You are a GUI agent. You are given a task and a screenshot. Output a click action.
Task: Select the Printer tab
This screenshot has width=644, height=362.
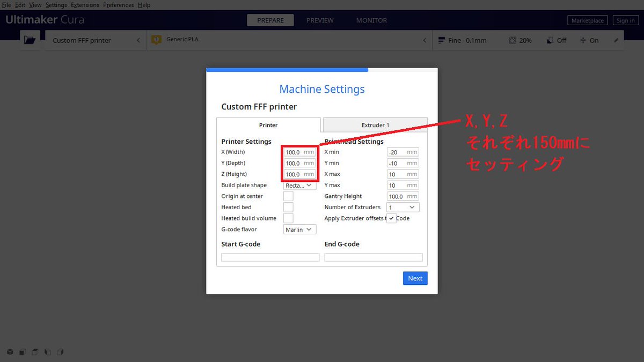pos(268,125)
